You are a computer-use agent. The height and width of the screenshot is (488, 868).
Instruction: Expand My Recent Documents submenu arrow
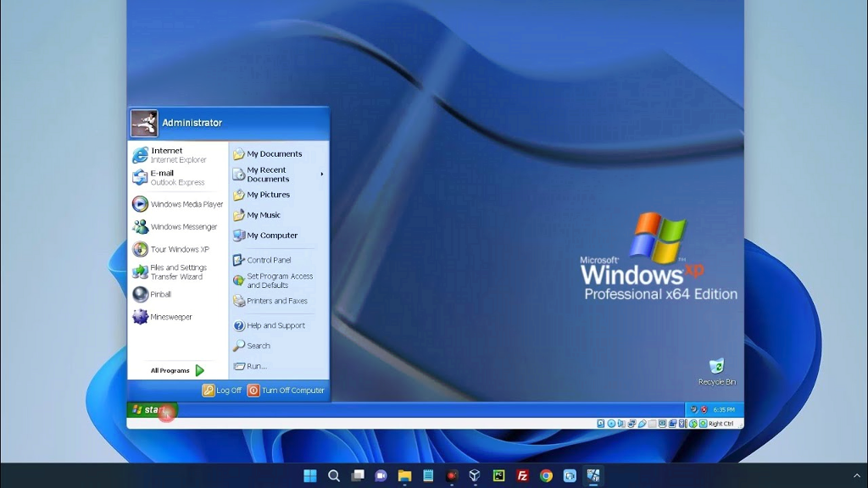click(321, 175)
